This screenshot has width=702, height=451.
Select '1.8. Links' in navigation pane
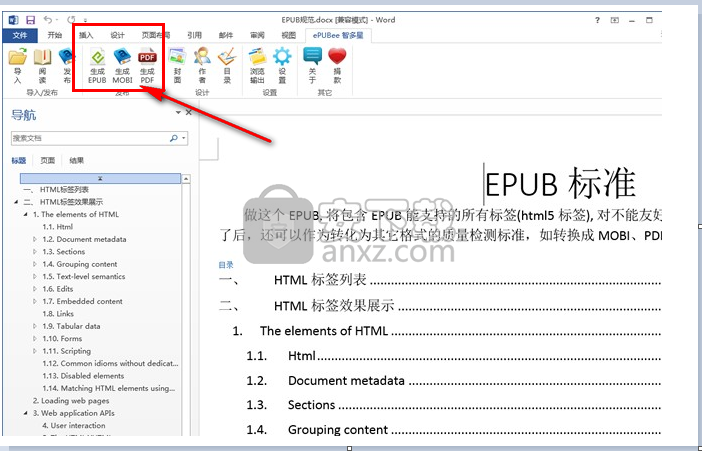pos(58,314)
